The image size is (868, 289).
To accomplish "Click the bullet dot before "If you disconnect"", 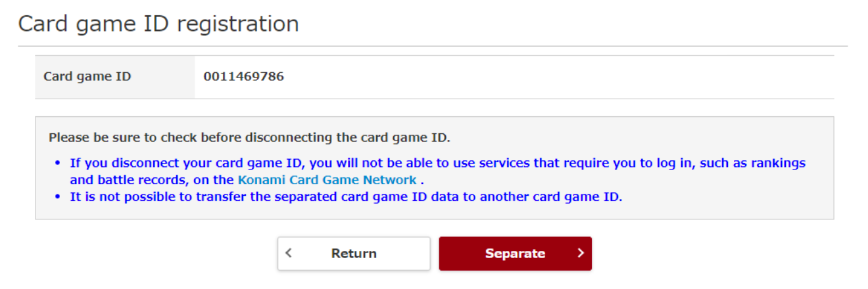I will pos(58,163).
